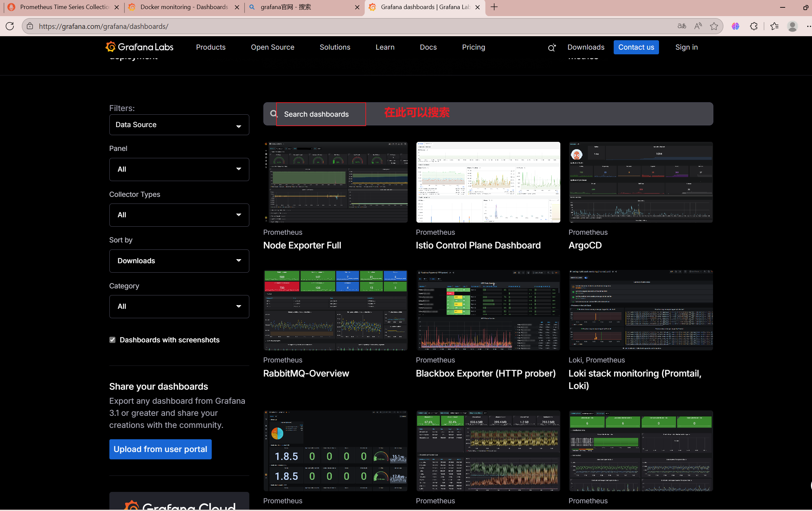Open browser extensions puzzle icon
Image resolution: width=812 pixels, height=511 pixels.
[754, 26]
